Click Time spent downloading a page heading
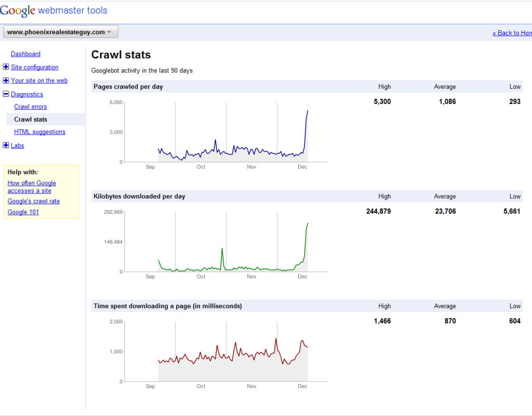The height and width of the screenshot is (416, 532). click(x=168, y=306)
